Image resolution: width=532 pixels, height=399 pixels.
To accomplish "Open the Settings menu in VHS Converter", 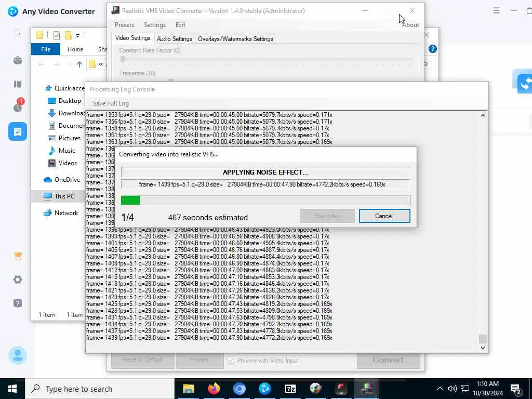I will 155,25.
